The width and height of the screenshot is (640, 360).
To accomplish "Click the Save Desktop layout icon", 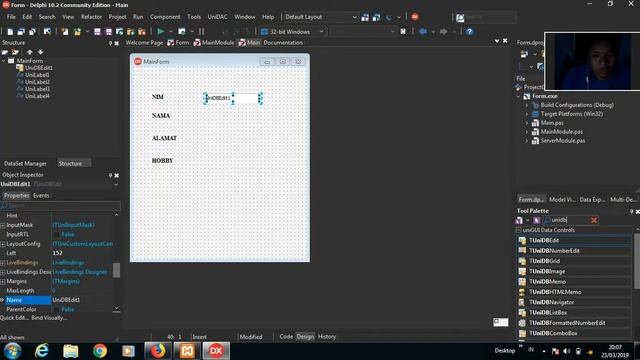I will [365, 17].
